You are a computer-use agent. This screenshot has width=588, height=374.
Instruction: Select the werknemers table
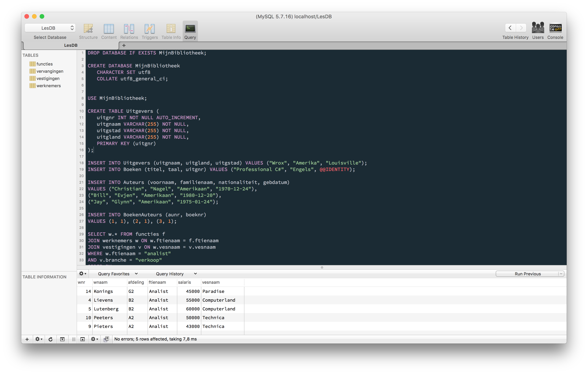[48, 86]
